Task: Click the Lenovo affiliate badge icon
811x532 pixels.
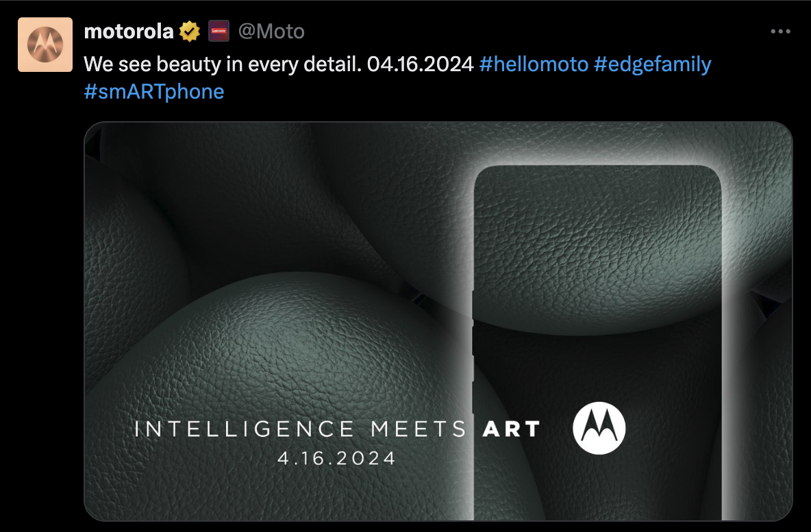Action: click(219, 31)
